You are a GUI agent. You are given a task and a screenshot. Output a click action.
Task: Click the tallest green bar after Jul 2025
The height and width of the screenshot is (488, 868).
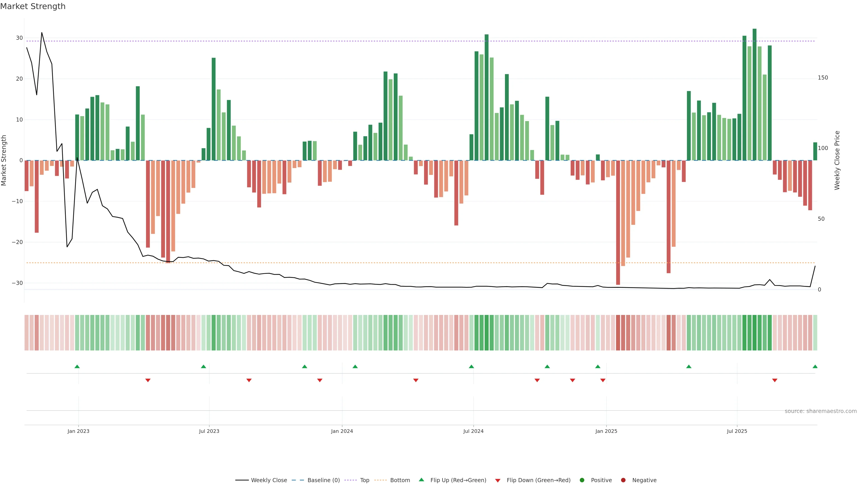click(755, 94)
